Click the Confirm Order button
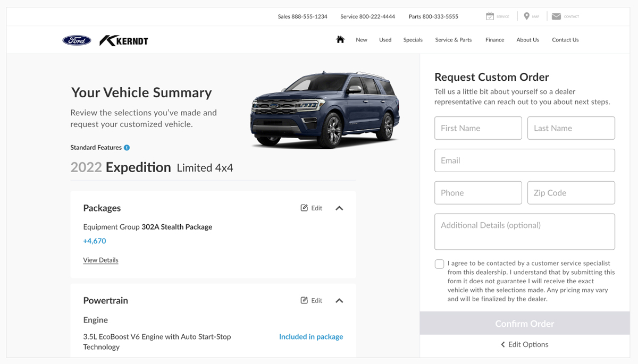The width and height of the screenshot is (638, 364). 525,323
